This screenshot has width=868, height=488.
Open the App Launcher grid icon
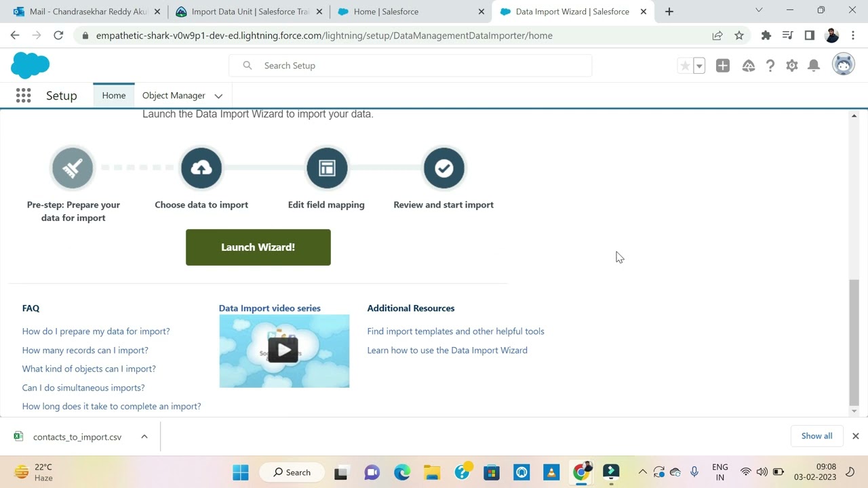(23, 96)
